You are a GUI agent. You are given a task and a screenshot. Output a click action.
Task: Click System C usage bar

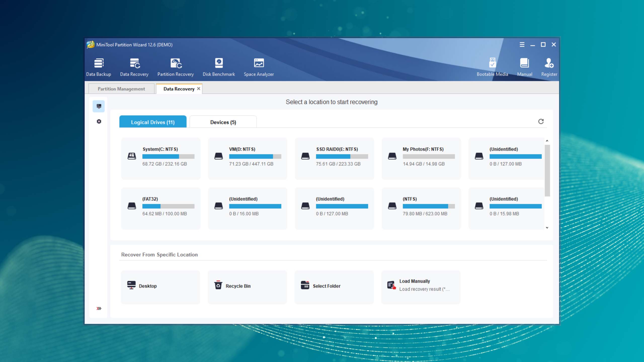[168, 156]
